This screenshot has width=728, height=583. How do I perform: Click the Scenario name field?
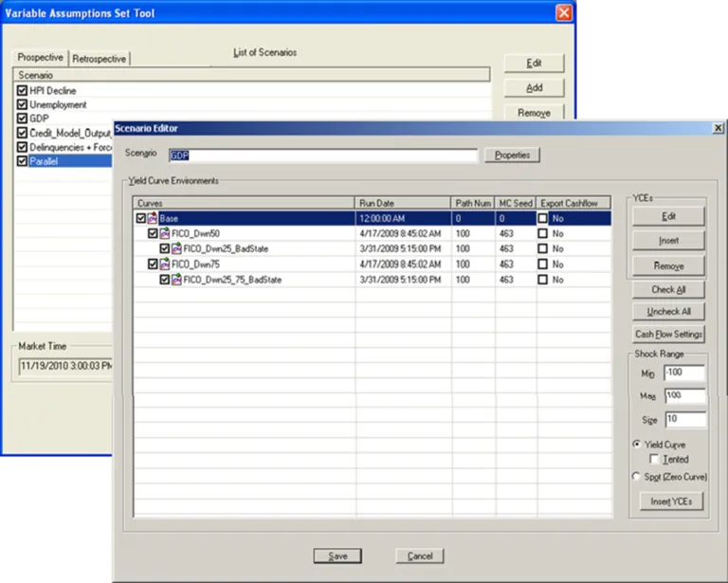[323, 155]
